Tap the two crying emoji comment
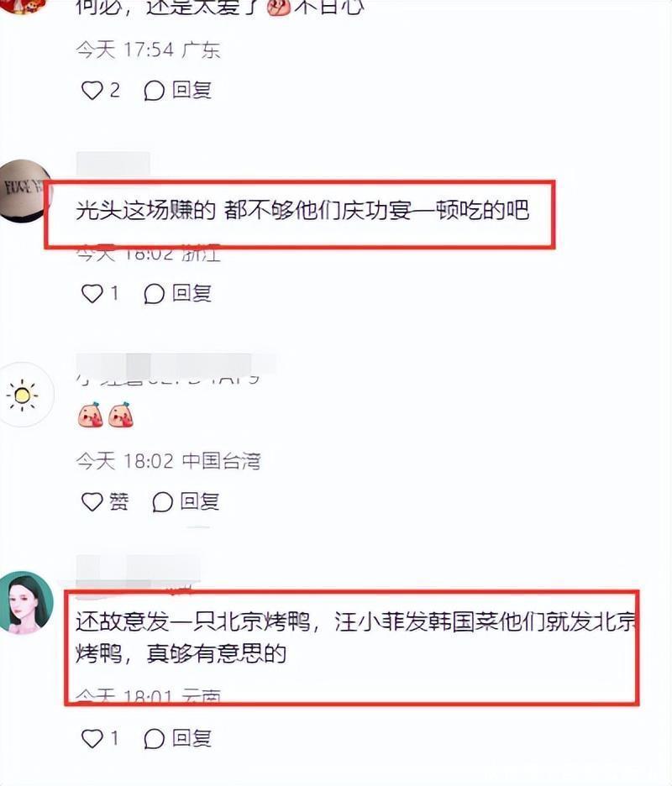 coord(106,415)
